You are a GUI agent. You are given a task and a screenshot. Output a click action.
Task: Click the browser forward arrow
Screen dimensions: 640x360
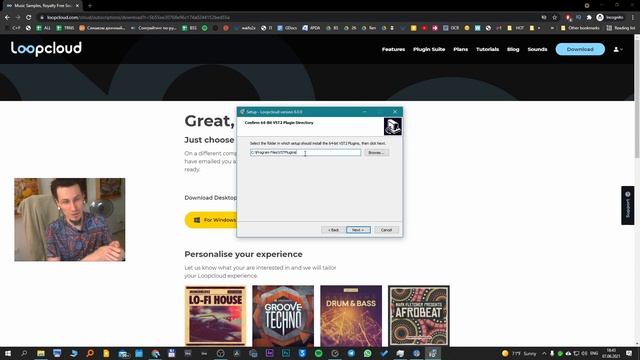pos(18,17)
